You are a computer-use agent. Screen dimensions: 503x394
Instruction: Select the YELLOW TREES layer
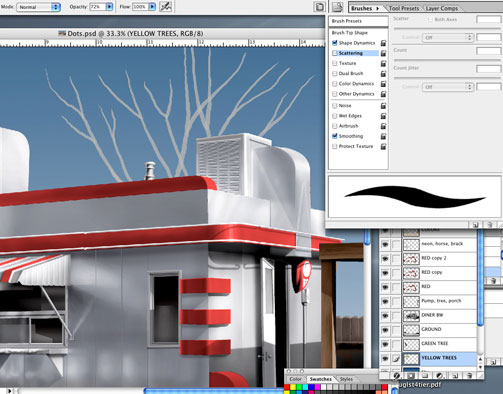click(439, 359)
